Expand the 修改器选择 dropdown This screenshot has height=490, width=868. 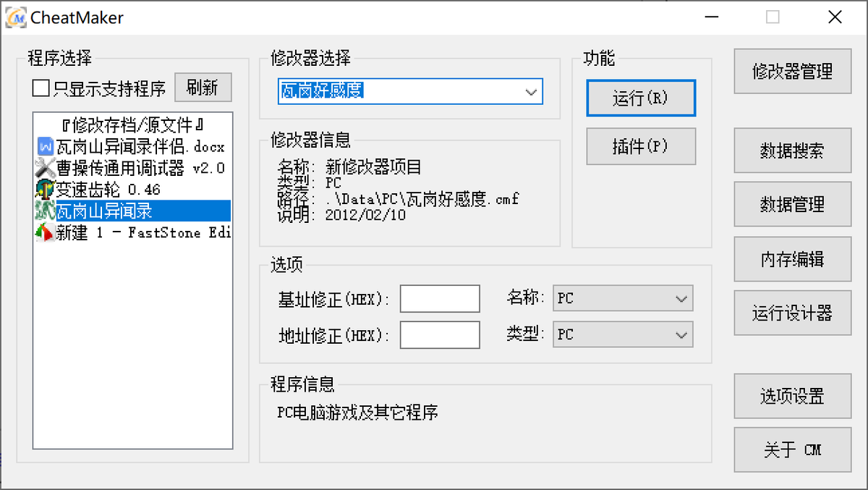coord(531,92)
